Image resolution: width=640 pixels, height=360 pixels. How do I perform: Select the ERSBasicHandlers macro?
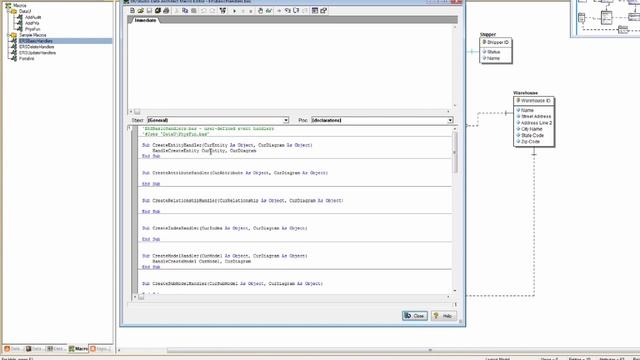[36, 41]
